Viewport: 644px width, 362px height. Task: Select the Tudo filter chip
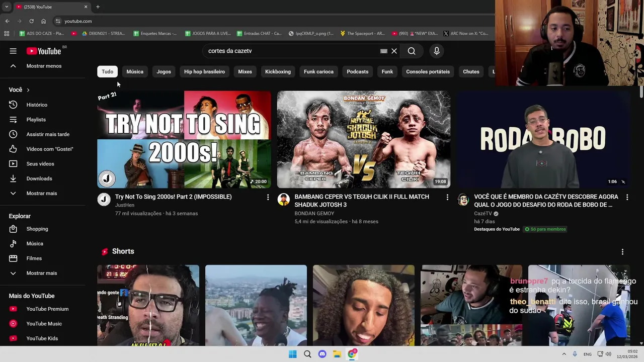click(x=108, y=71)
